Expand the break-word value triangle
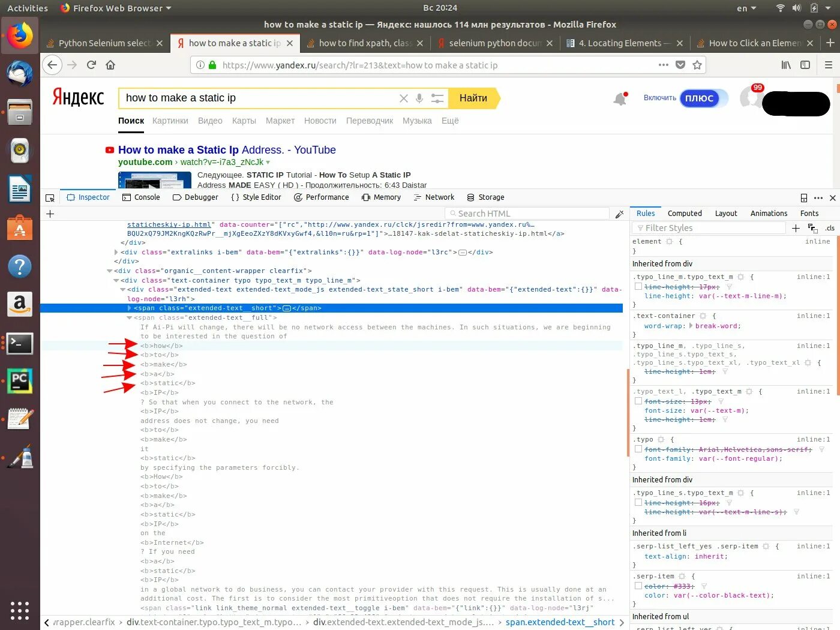 pos(691,326)
